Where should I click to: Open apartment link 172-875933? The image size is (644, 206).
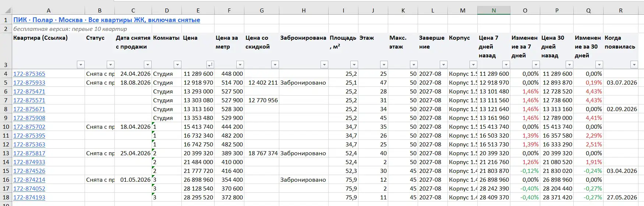[x=29, y=82]
